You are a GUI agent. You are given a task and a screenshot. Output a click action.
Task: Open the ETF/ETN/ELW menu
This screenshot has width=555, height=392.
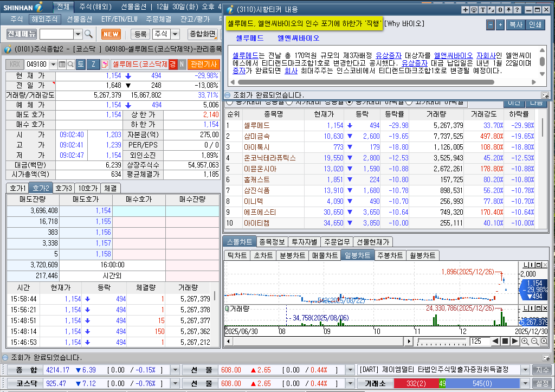click(119, 19)
